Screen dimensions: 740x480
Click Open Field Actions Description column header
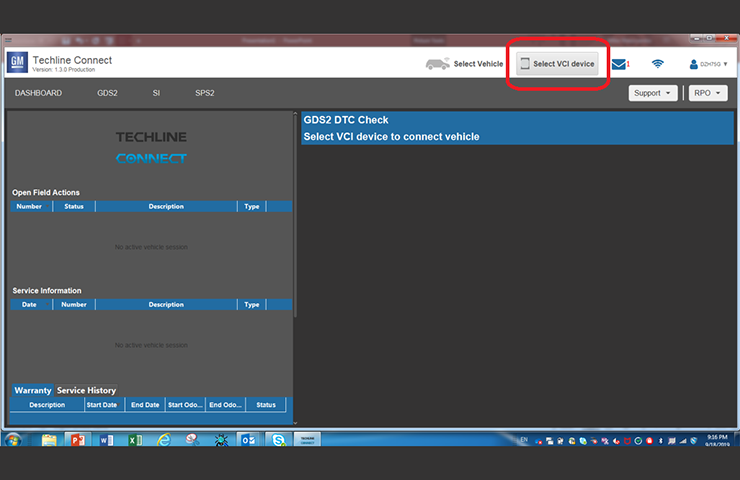click(166, 206)
